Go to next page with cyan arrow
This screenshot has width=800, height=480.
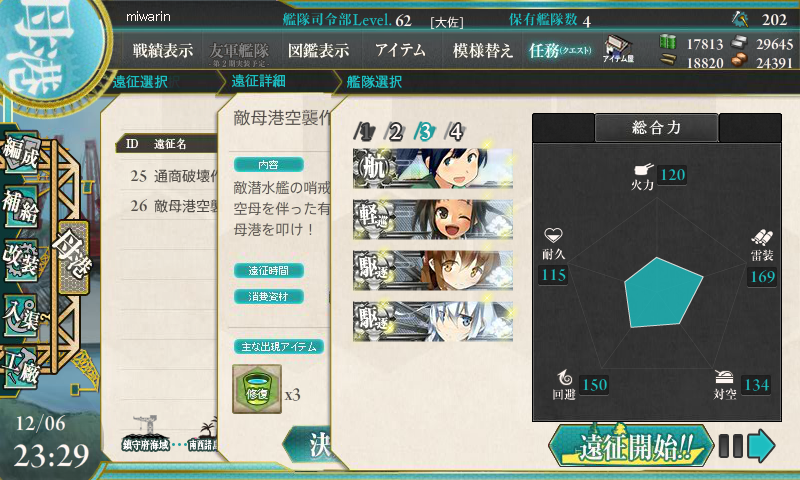coord(762,445)
